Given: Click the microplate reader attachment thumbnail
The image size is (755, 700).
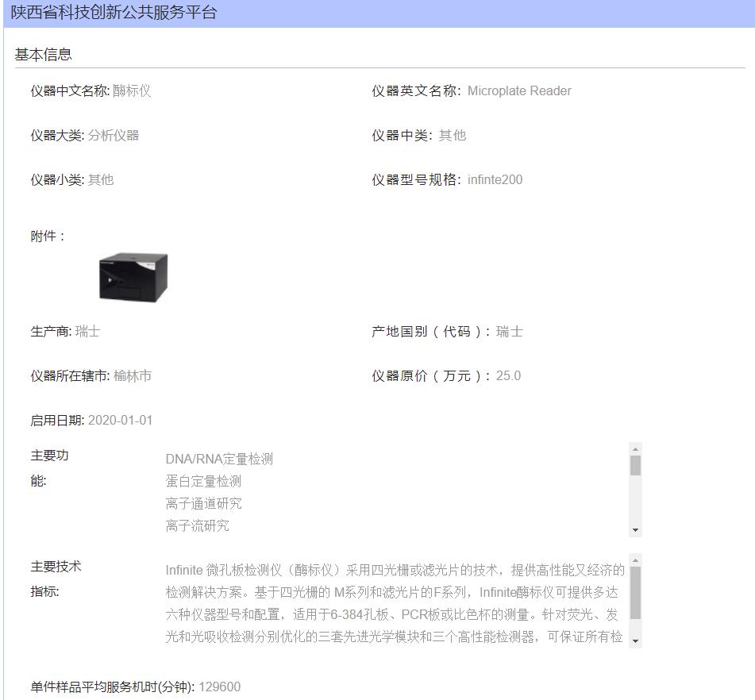Looking at the screenshot, I should [x=133, y=277].
